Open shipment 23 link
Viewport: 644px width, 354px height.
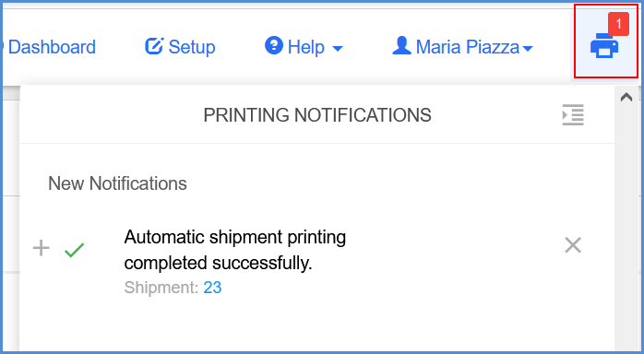tap(212, 288)
